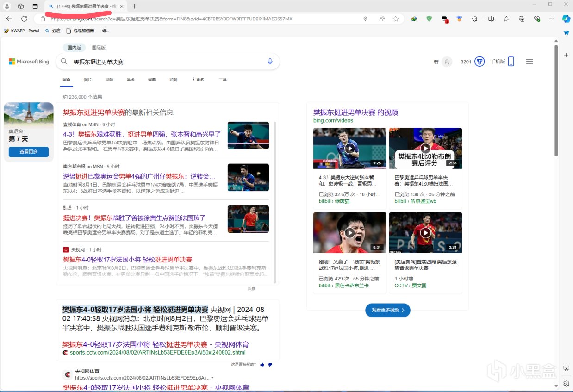Open the IDM download manager extension
Image resolution: width=573 pixels, height=392 pixels.
click(414, 19)
